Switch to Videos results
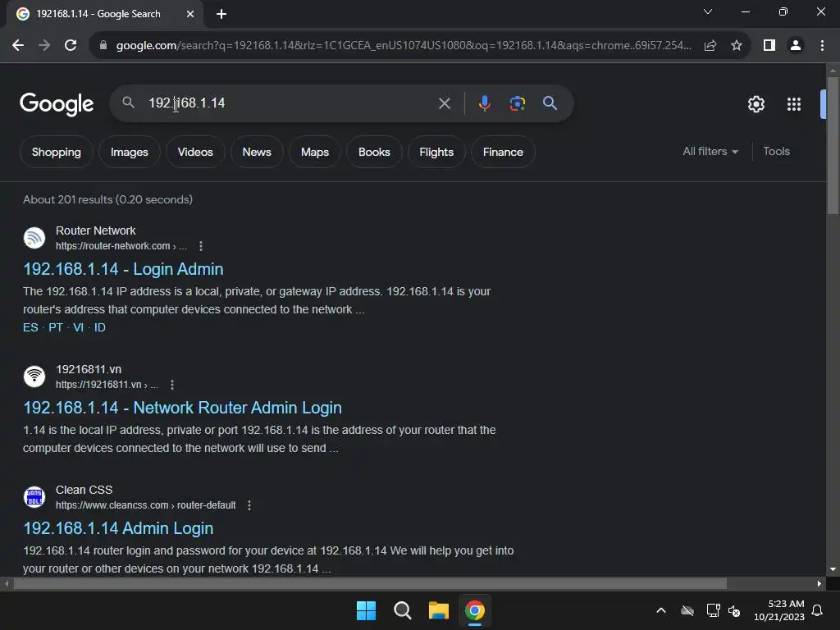 pos(195,152)
